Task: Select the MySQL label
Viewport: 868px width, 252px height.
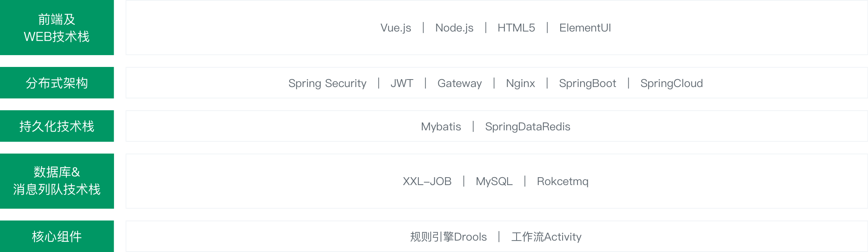Action: pos(494,182)
